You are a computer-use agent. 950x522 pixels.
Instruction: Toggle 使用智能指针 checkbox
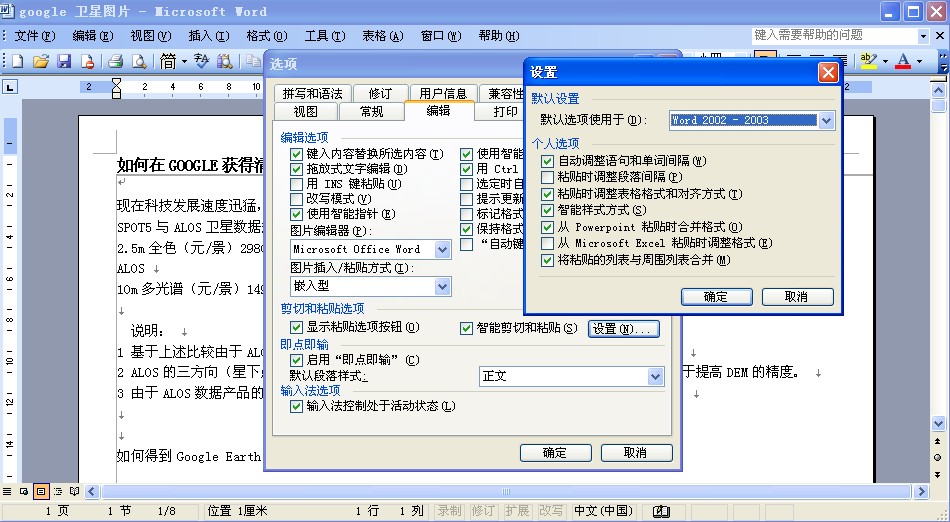[296, 214]
